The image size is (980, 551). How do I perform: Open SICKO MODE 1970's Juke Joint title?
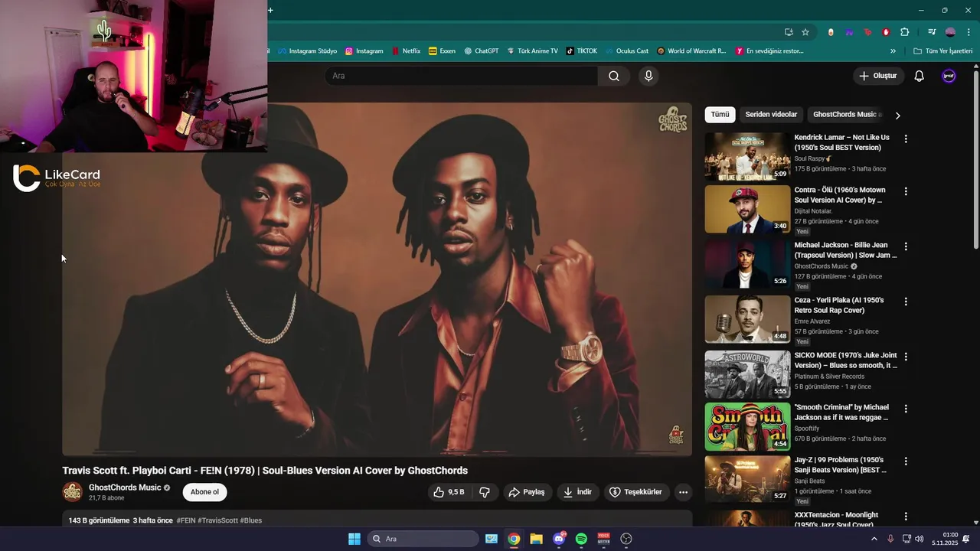[846, 360]
